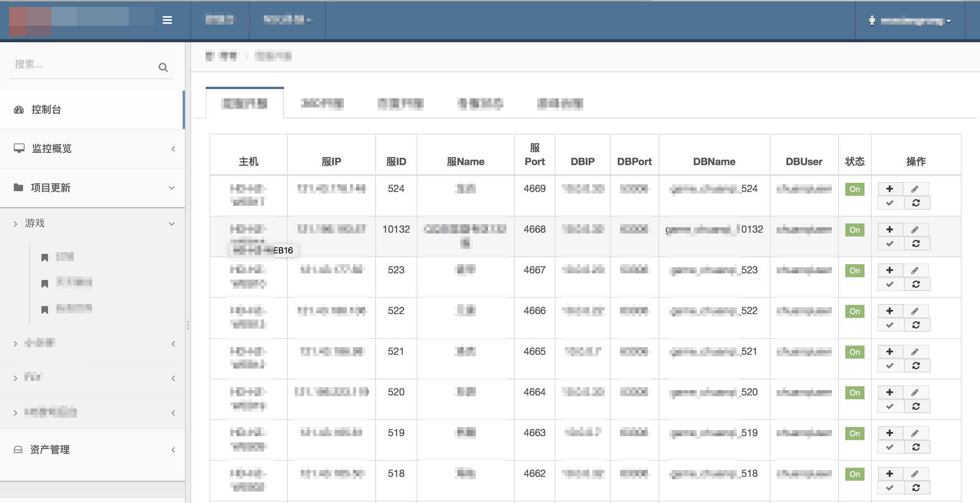Toggle the hamburger sidebar menu icon
This screenshot has height=503, width=980.
(x=167, y=20)
